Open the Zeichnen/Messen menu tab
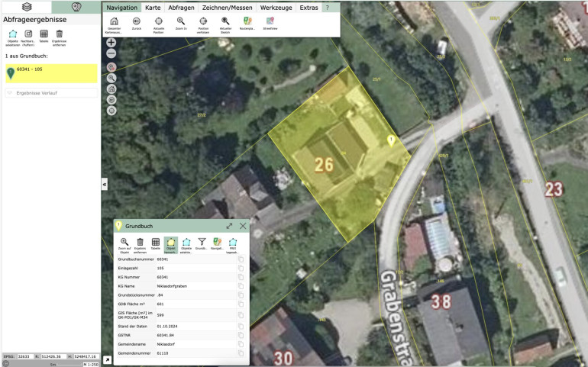Screen dimensions: 588x367 (x=228, y=7)
